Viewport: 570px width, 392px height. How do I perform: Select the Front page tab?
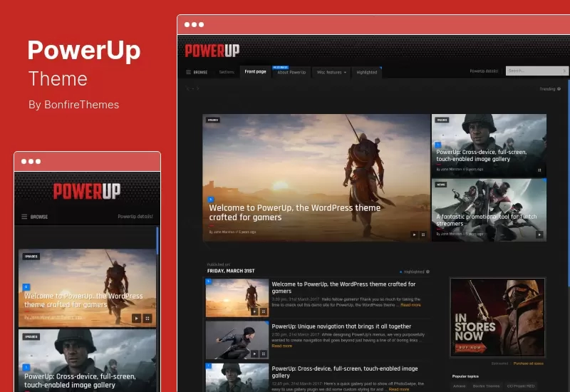point(255,72)
